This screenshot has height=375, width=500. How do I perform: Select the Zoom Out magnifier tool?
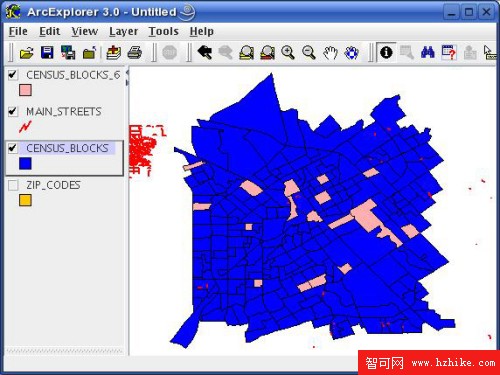(x=309, y=53)
